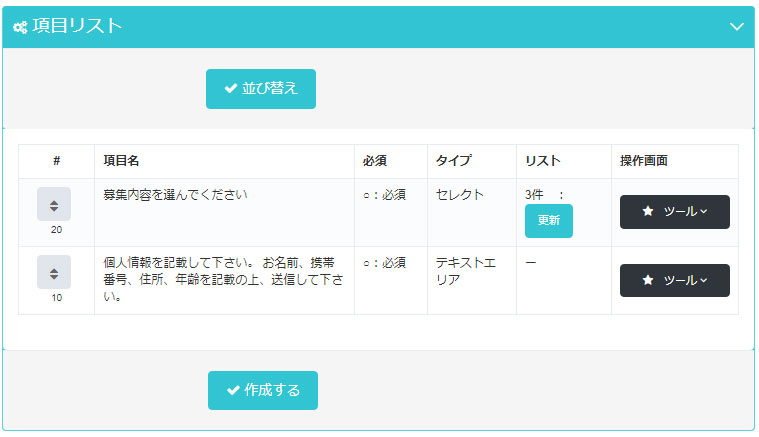
Task: Click the 操作画面 column header
Action: (643, 161)
